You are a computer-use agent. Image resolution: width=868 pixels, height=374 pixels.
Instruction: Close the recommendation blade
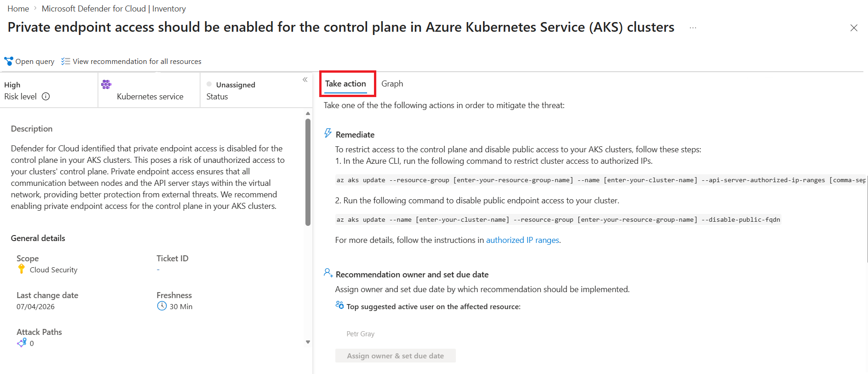[854, 28]
